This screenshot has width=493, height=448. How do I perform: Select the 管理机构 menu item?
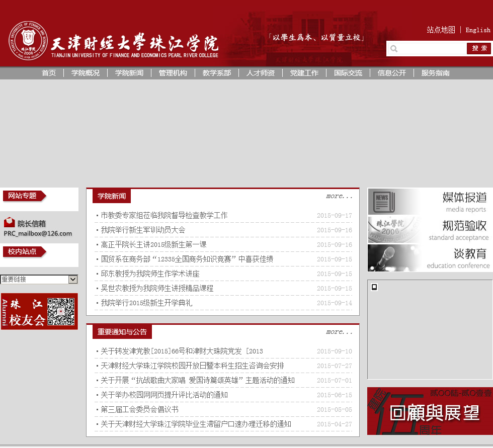tap(173, 73)
